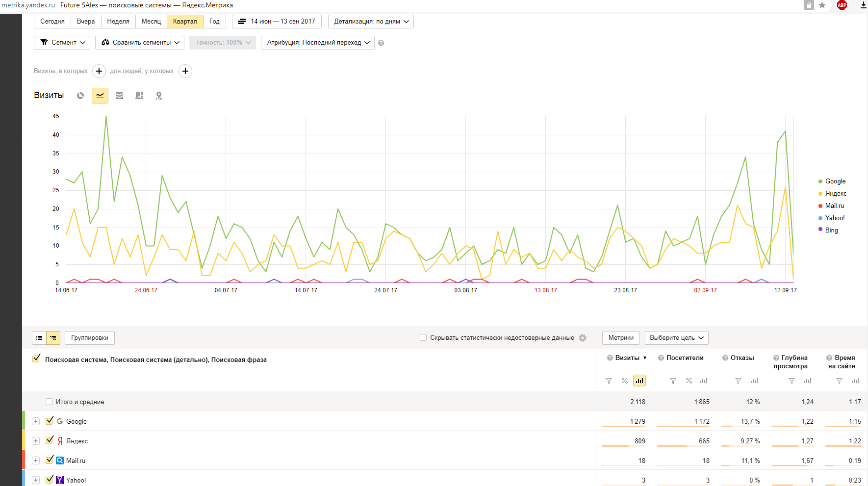Viewport: 868px width, 486px height.
Task: Add a people condition plus button
Action: (185, 71)
